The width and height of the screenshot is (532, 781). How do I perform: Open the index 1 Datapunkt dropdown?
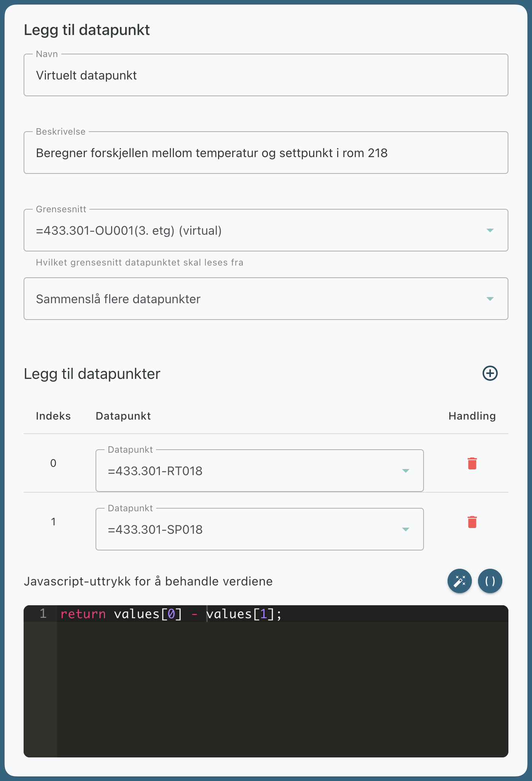coord(259,530)
